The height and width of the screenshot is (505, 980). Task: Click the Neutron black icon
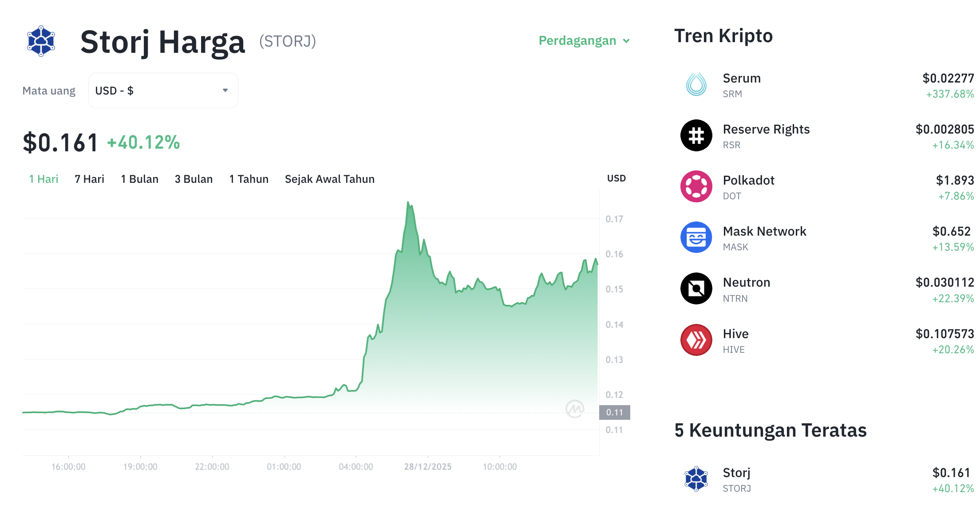click(x=696, y=288)
